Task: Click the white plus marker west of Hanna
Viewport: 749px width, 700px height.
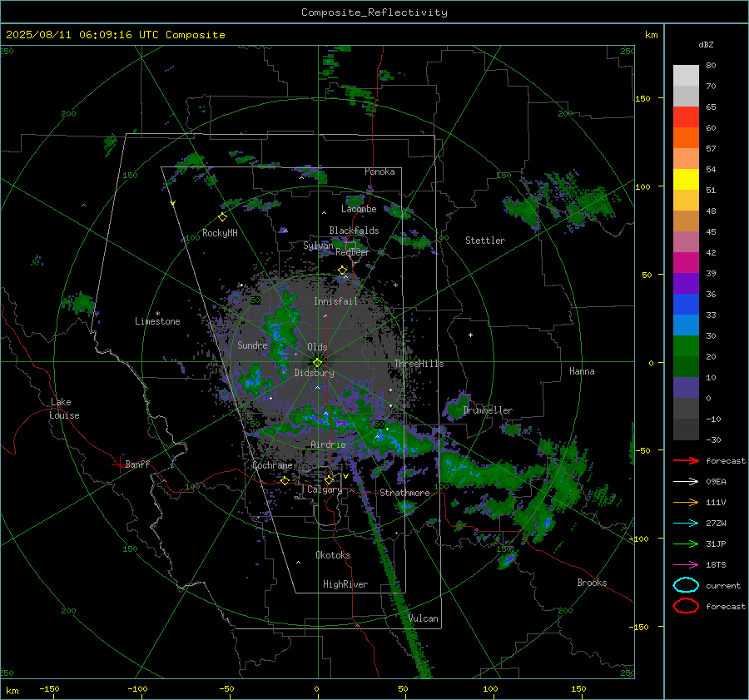Action: [x=470, y=335]
